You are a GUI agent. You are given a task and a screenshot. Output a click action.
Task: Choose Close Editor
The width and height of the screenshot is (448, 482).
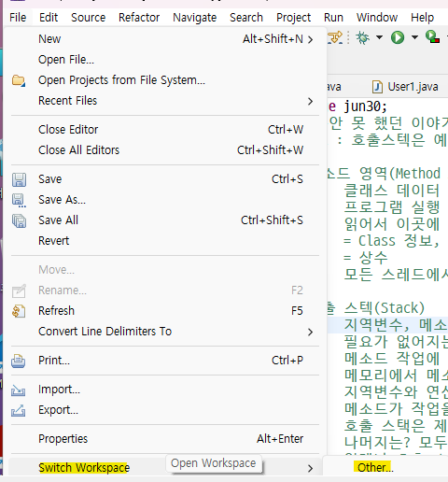(165, 130)
